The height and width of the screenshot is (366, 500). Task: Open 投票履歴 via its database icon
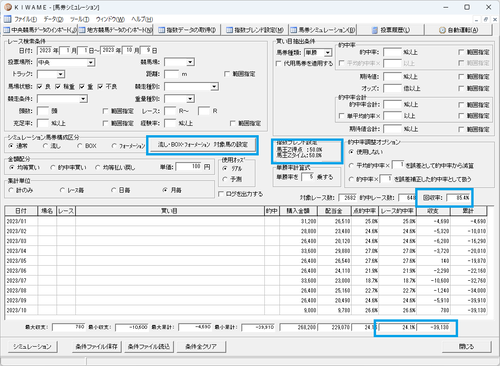pos(375,30)
